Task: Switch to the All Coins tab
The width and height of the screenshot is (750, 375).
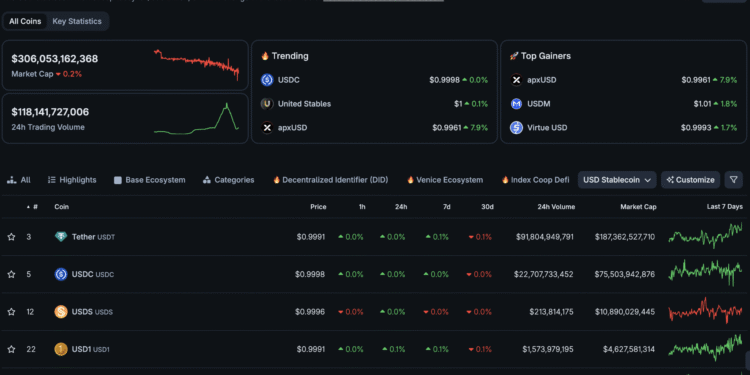Action: 25,22
